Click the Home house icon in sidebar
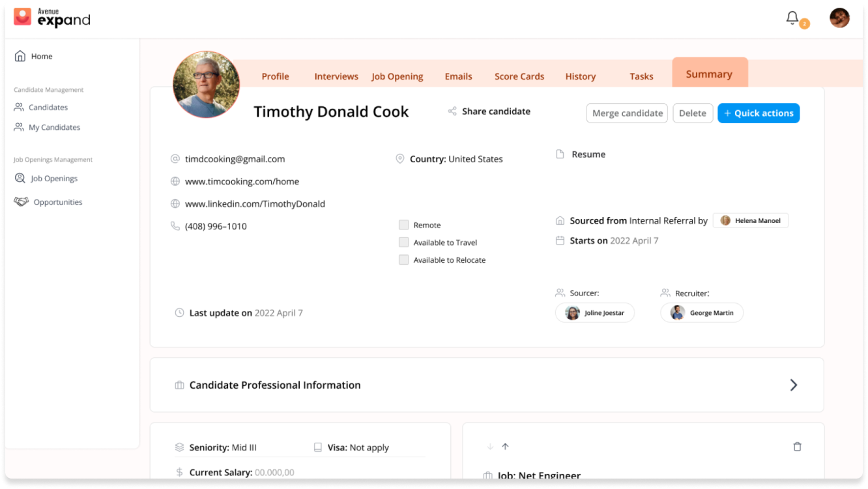This screenshot has width=868, height=489. [20, 56]
